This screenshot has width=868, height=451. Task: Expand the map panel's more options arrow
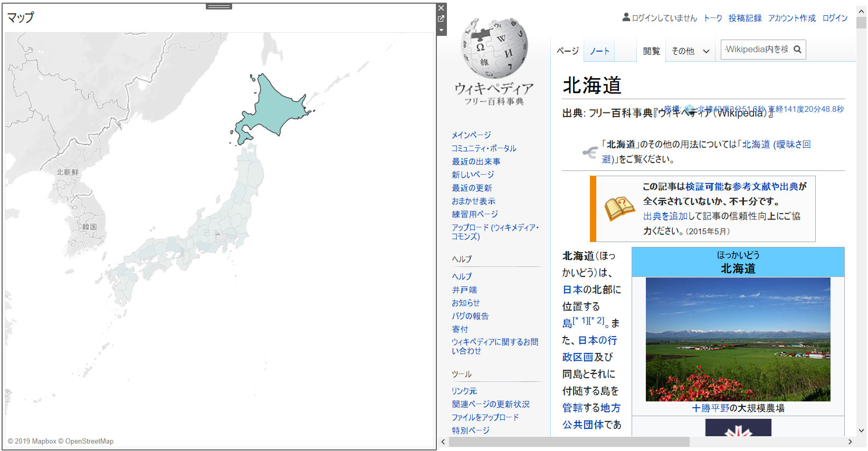coord(441,30)
